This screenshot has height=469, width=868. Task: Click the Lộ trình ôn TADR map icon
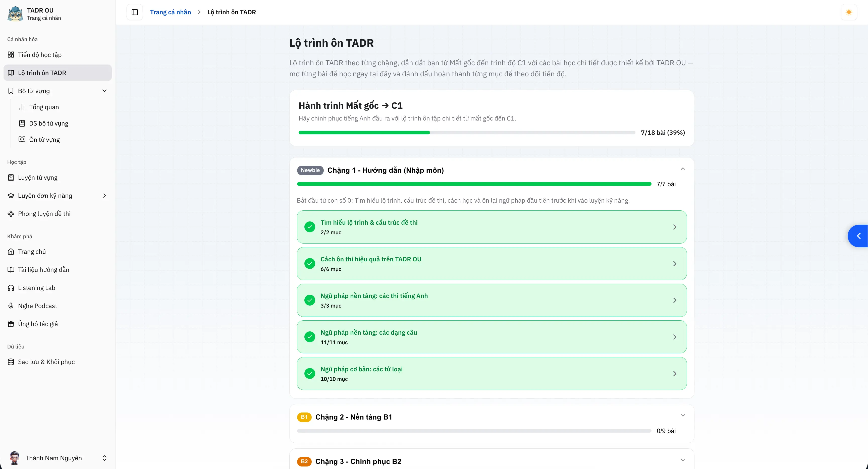coord(11,73)
